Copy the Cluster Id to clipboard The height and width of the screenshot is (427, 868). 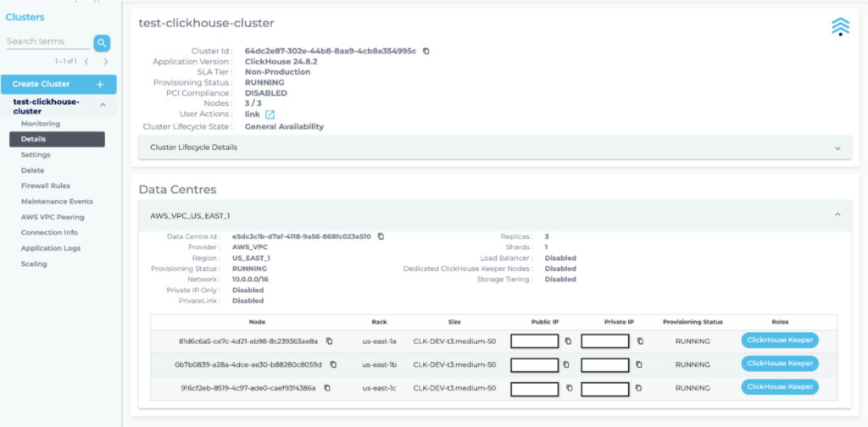[426, 51]
